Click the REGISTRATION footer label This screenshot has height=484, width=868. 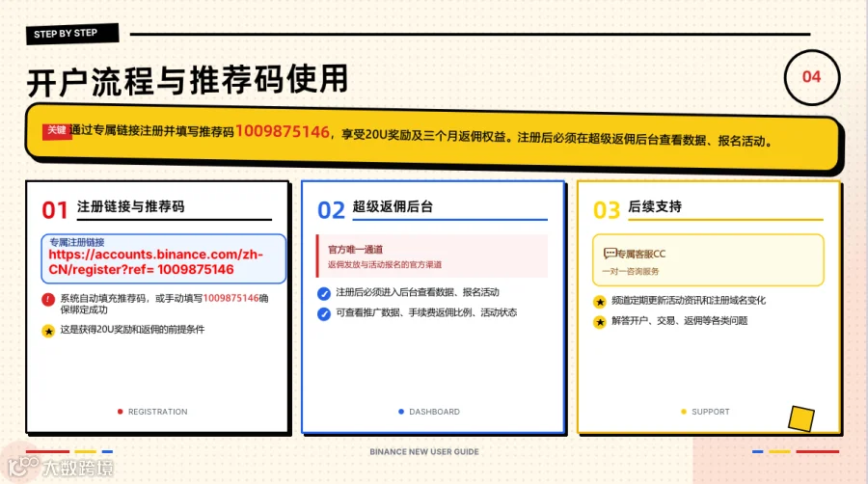[158, 412]
